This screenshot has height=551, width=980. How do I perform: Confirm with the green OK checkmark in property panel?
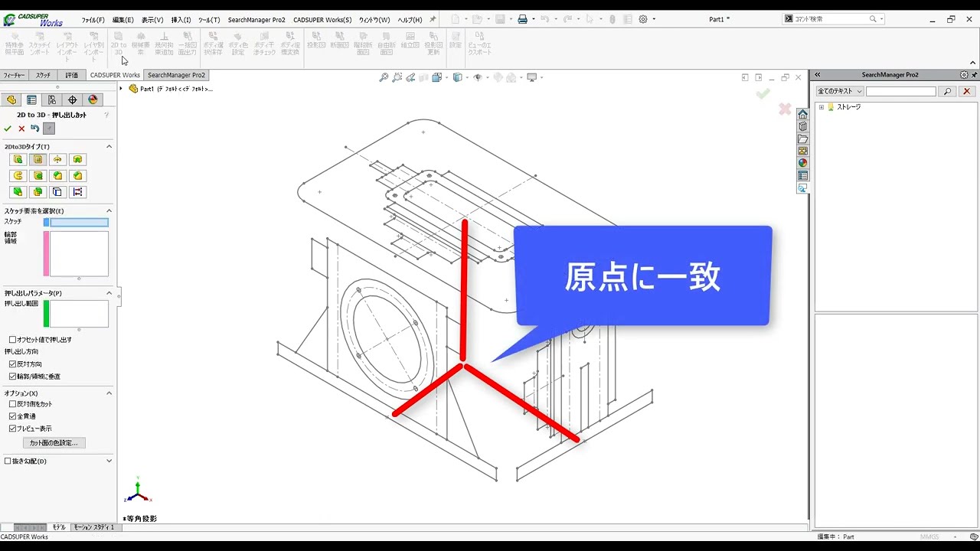pos(8,129)
